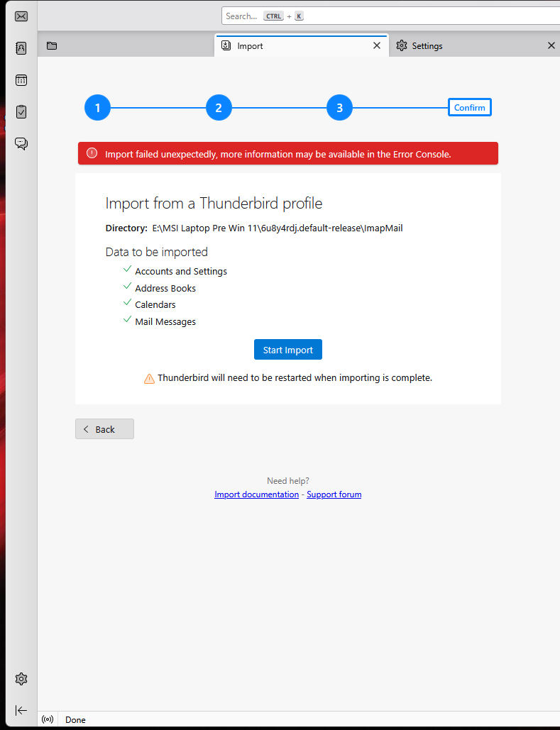Open the Tasks space icon
The width and height of the screenshot is (560, 730).
[x=21, y=112]
